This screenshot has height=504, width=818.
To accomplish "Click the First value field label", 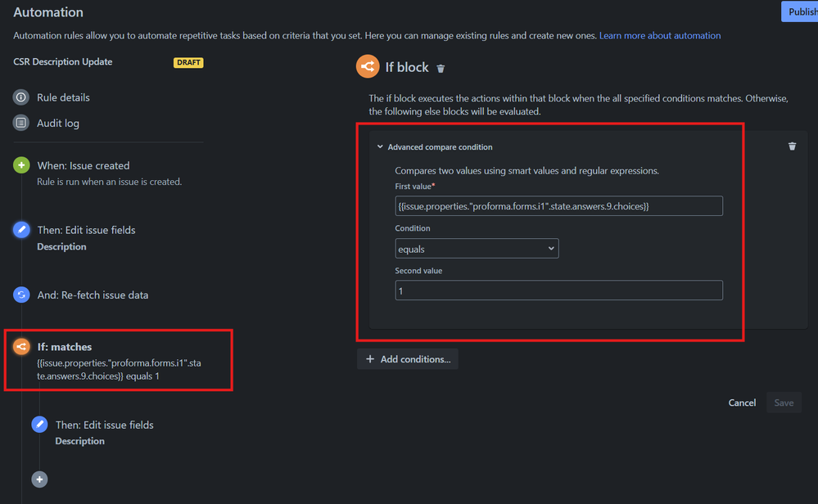I will [x=414, y=186].
